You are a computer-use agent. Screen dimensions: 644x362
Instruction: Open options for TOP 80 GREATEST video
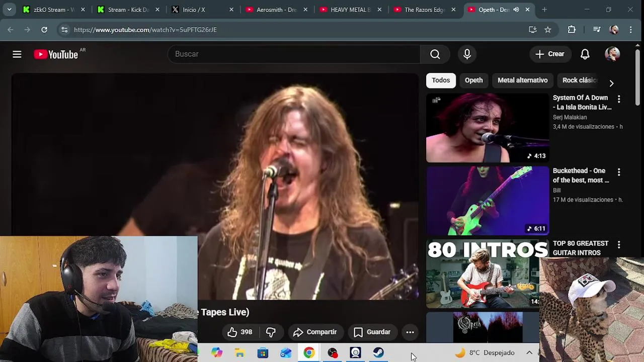pyautogui.click(x=619, y=245)
